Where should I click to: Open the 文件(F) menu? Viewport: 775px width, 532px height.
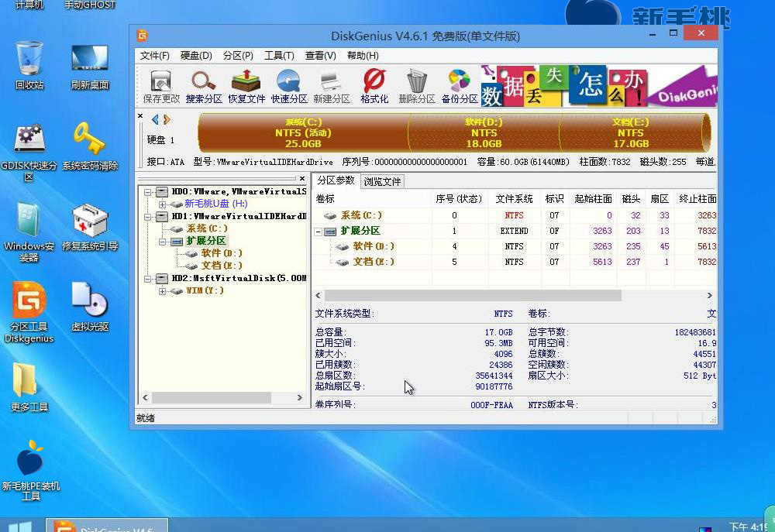click(x=155, y=56)
